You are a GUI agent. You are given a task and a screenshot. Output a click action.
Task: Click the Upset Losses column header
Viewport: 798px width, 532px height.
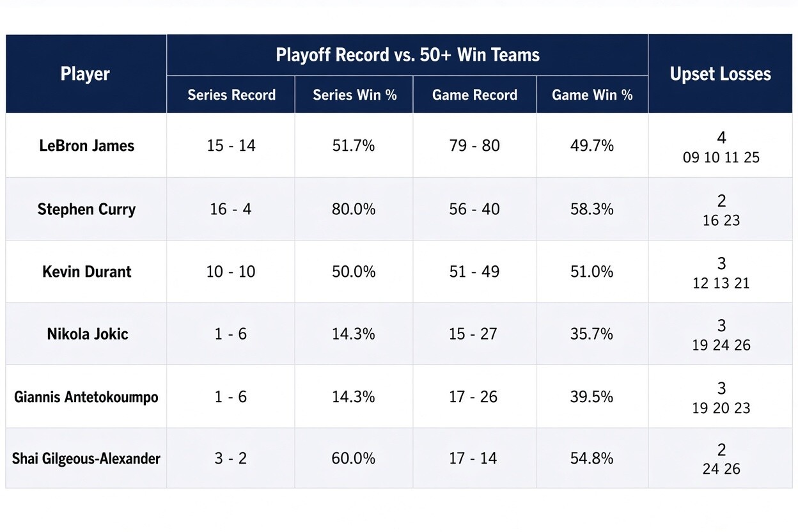coord(720,74)
